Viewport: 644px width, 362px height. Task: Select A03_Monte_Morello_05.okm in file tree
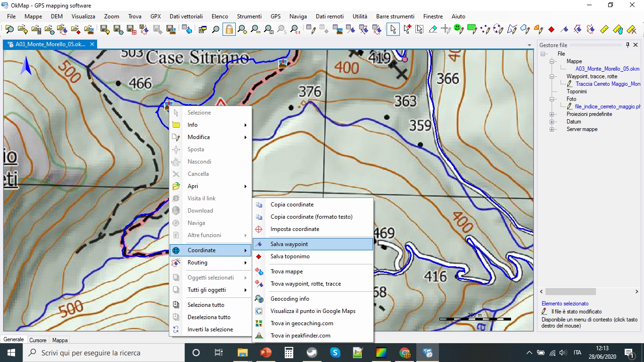(607, 69)
